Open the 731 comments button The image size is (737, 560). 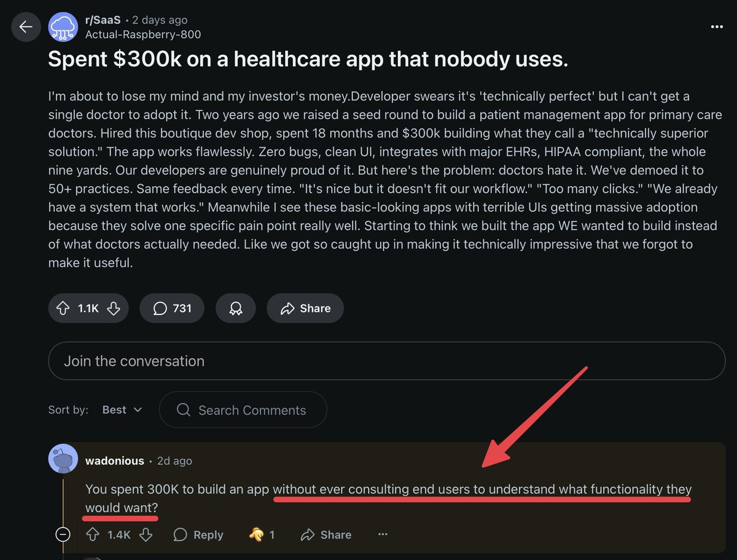click(x=172, y=308)
